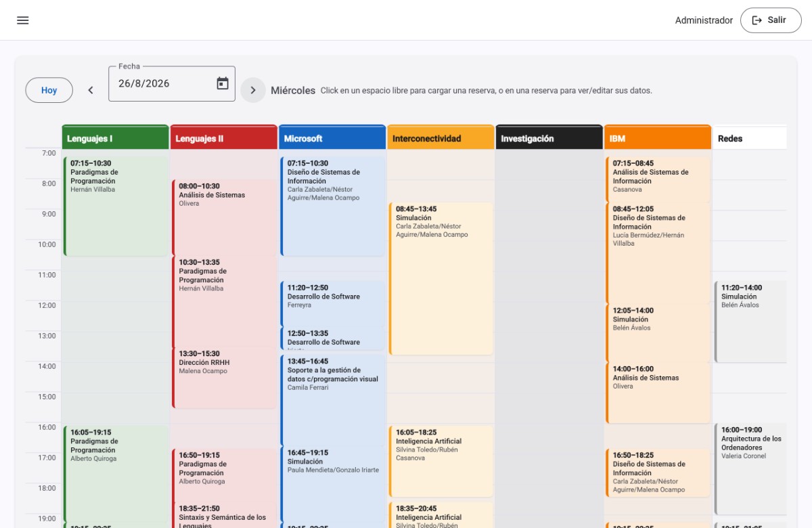Screen dimensions: 812x528
Task: Open the 08:00–10:30 Análisis de Sistemas reservation
Action: click(225, 217)
